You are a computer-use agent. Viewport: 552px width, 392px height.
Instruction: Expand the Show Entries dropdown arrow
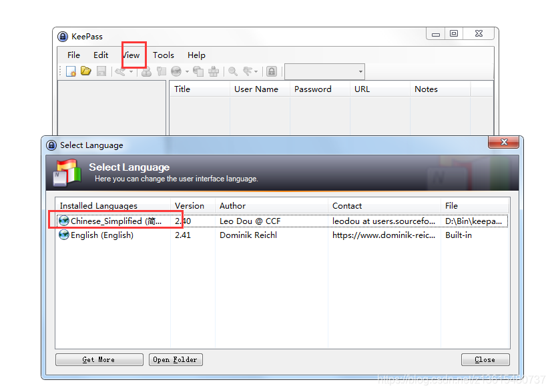256,72
